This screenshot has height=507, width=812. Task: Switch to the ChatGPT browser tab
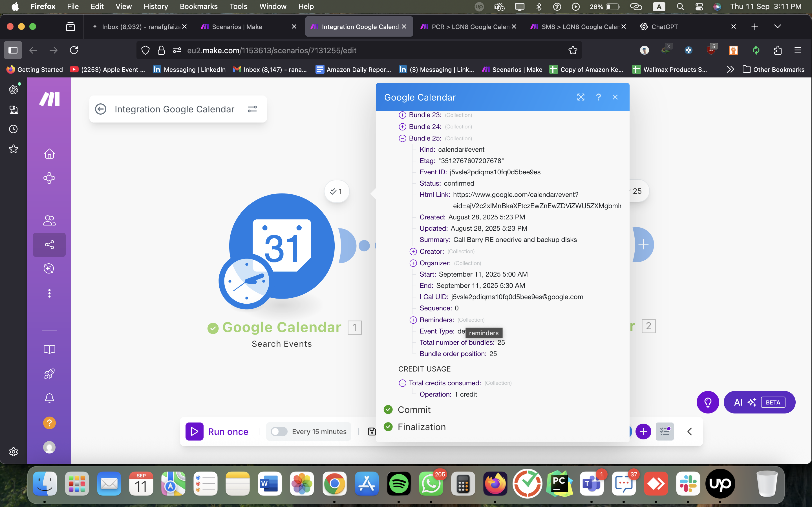point(664,26)
